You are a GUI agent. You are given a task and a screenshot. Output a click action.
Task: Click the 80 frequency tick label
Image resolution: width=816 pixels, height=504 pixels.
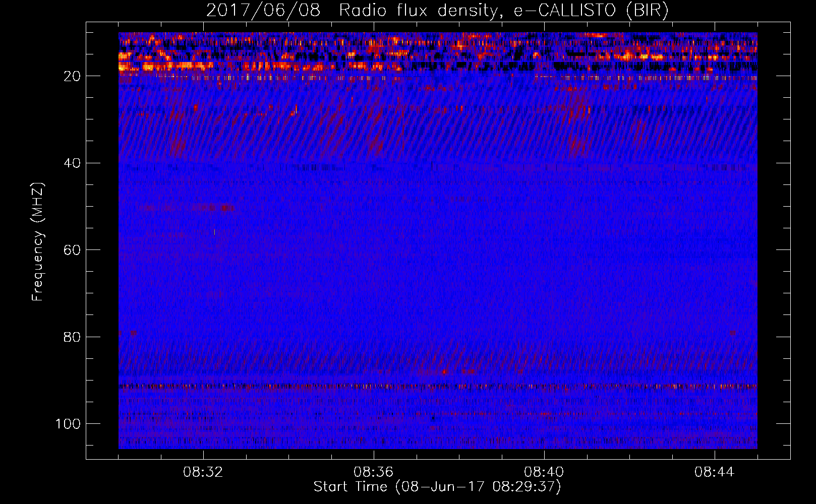(x=73, y=337)
